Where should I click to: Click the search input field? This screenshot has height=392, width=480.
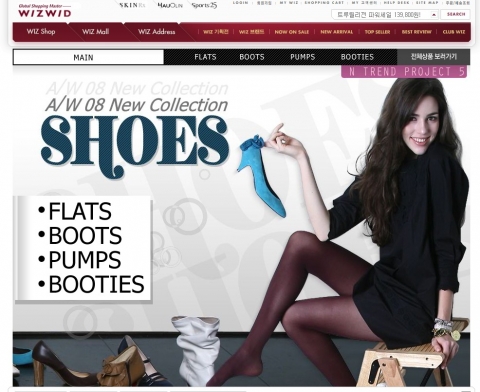[381, 15]
